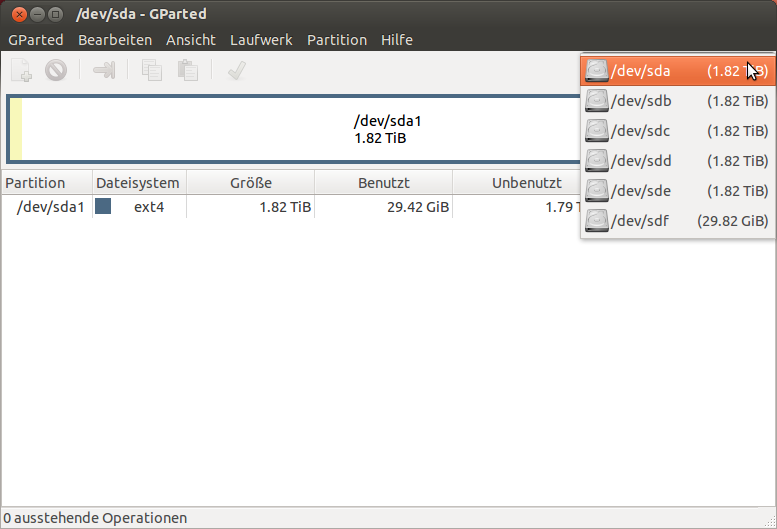Image resolution: width=777 pixels, height=529 pixels.
Task: Minimize the GParted window
Action: coord(37,14)
